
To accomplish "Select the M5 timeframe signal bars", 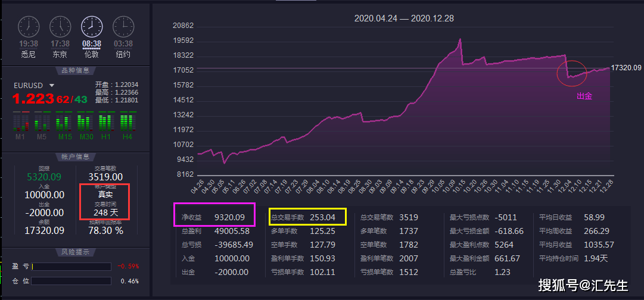I will pyautogui.click(x=42, y=121).
